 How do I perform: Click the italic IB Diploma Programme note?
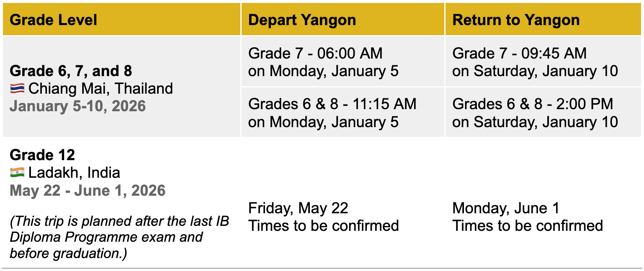119,237
